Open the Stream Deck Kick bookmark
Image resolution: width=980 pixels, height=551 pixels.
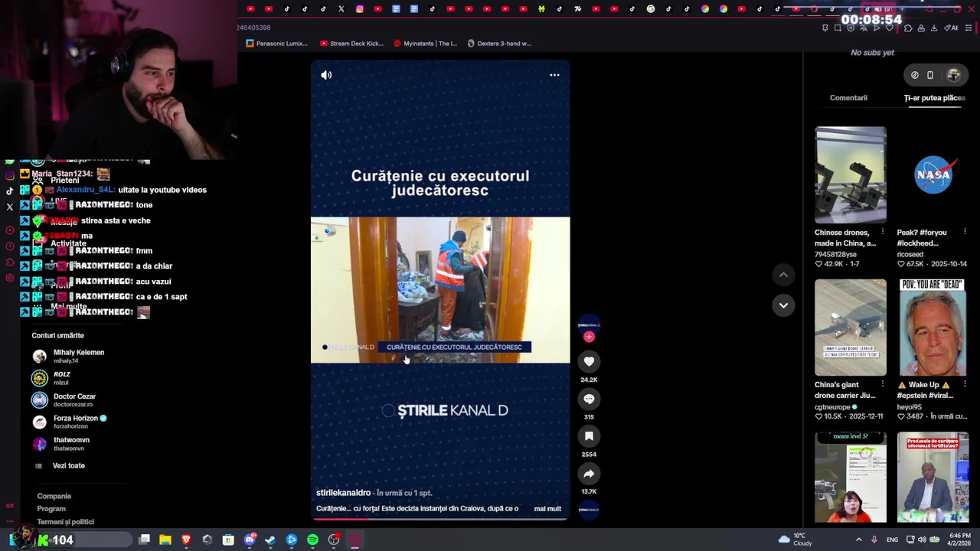(351, 44)
